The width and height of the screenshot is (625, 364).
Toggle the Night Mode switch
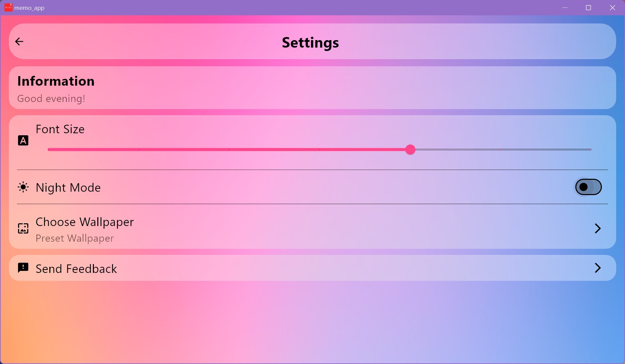click(x=588, y=187)
